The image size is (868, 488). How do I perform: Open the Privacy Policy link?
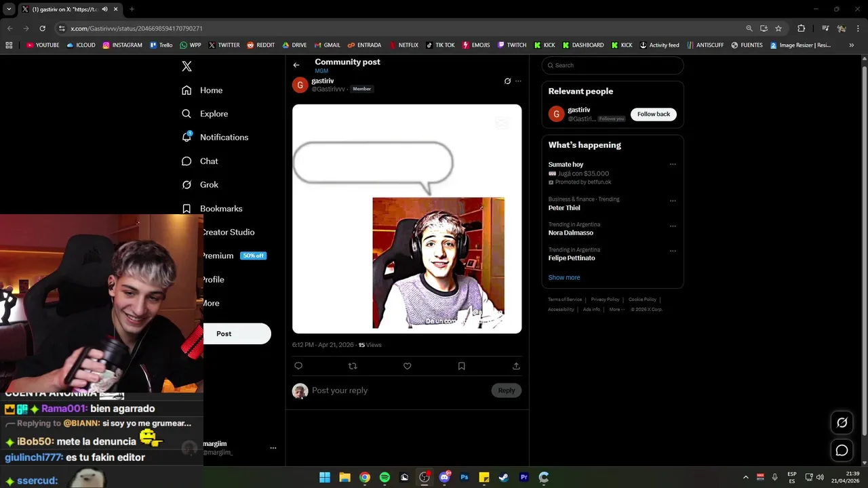point(605,300)
